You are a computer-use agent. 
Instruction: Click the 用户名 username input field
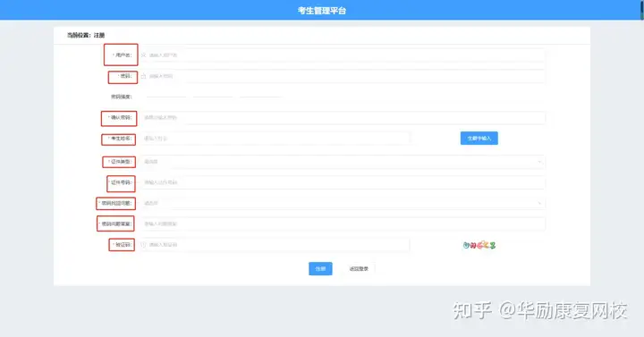tap(342, 55)
